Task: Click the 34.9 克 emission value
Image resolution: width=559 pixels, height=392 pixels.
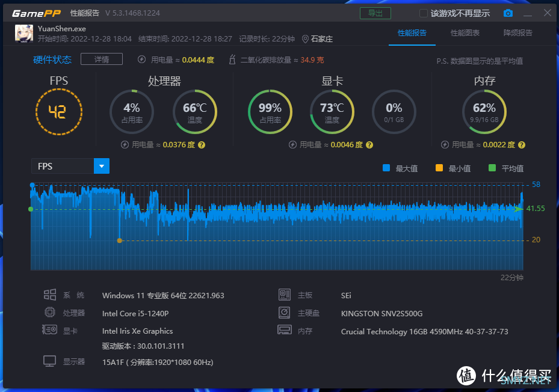Action: [x=312, y=60]
